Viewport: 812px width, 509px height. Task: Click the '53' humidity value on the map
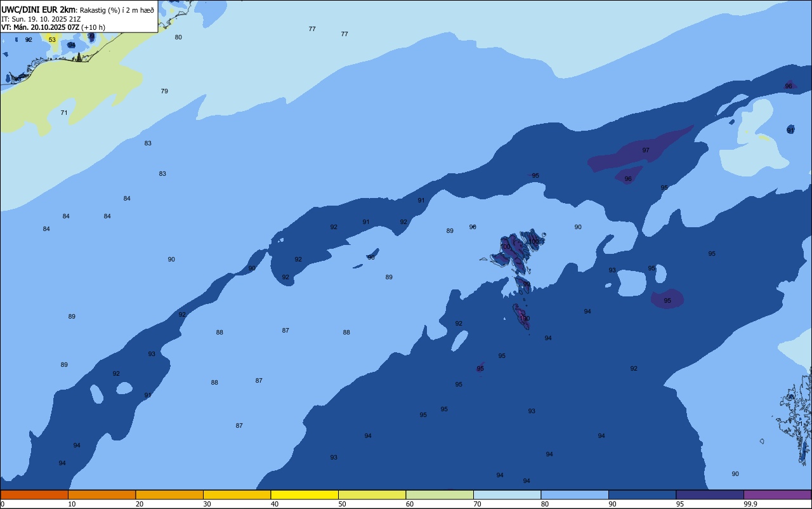[x=52, y=40]
